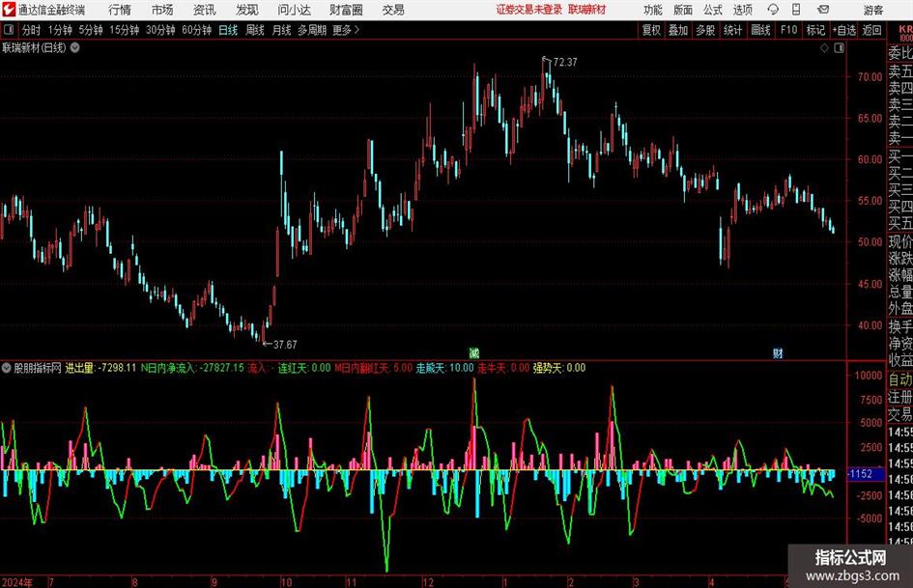Open the 财富圈 menu
Viewport: 913px width, 588px height.
[346, 10]
